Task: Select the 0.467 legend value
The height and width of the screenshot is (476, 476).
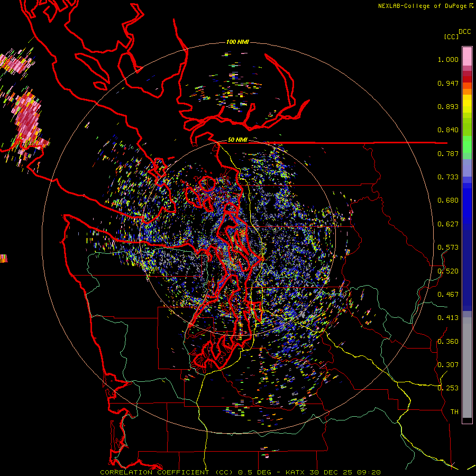Action: click(448, 295)
